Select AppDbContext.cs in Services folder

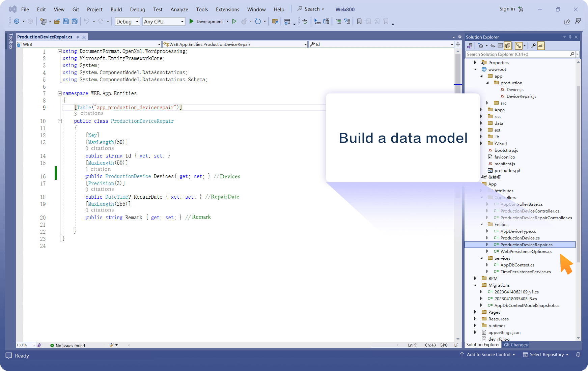[517, 265]
